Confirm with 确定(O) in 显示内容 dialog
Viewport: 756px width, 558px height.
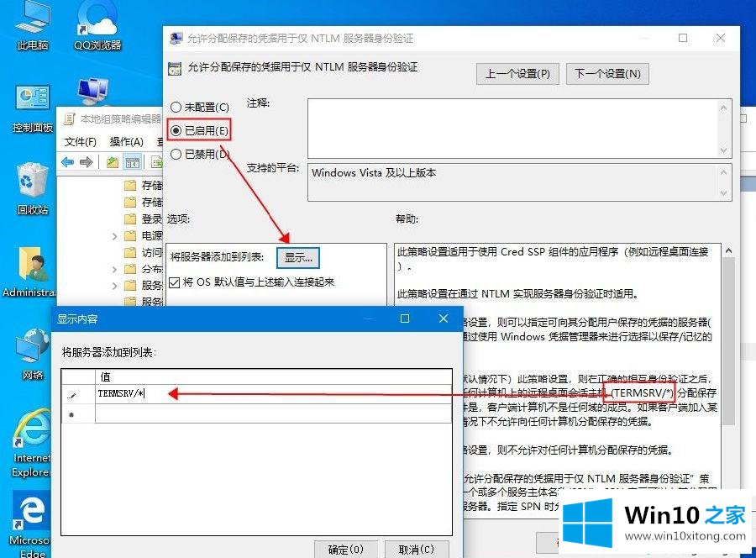click(x=345, y=550)
